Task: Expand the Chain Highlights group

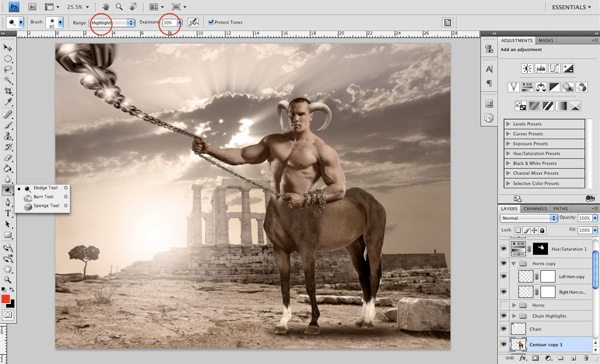Action: point(514,316)
